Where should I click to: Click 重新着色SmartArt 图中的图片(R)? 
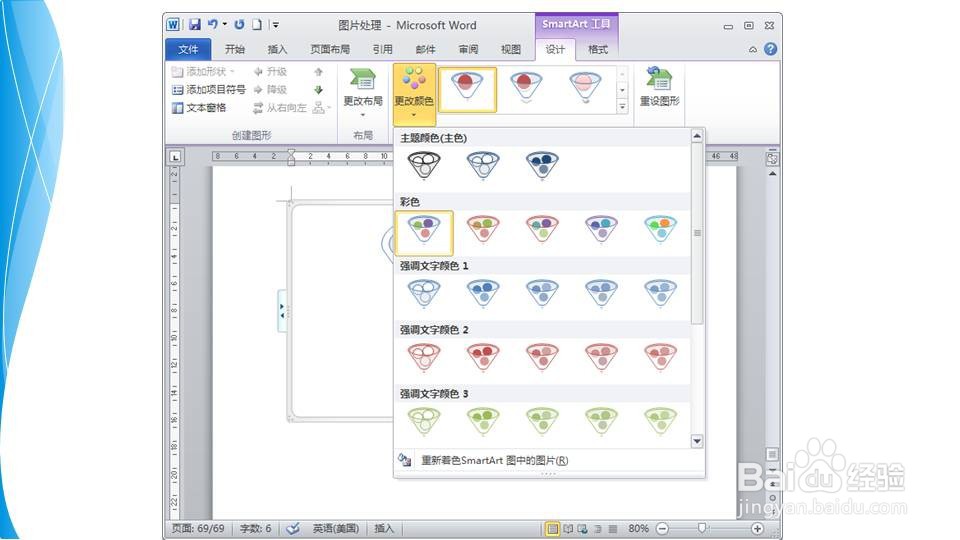495,460
